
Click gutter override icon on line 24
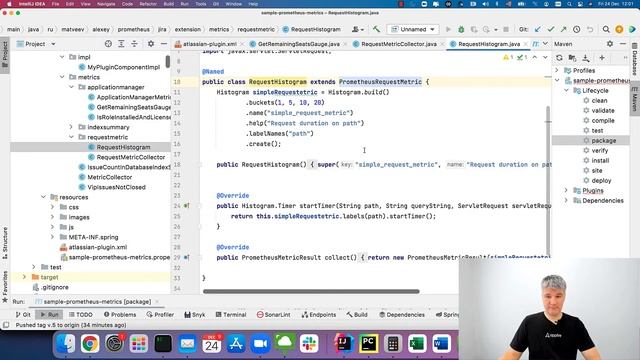click(187, 206)
